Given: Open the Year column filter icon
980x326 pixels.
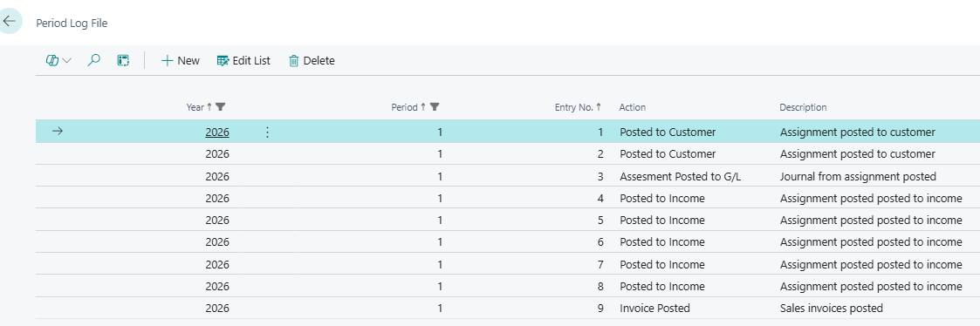Looking at the screenshot, I should 220,107.
